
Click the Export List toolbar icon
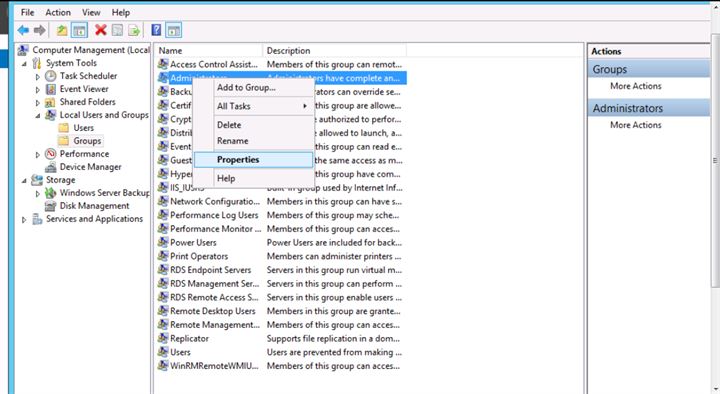134,31
